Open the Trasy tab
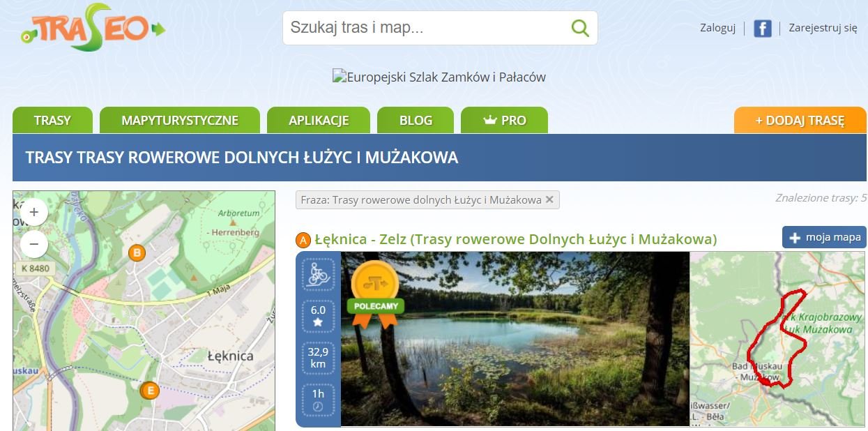The image size is (868, 431). pyautogui.click(x=52, y=120)
